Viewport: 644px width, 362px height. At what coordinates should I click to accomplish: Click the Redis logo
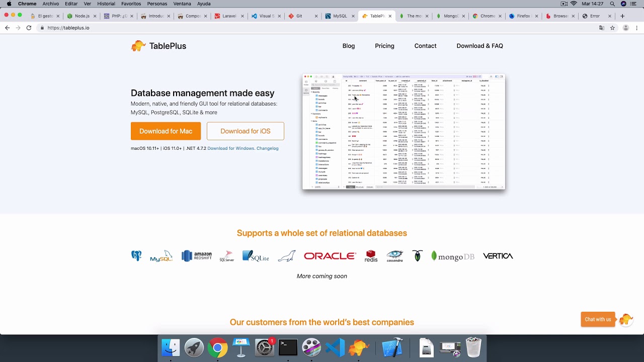(371, 256)
